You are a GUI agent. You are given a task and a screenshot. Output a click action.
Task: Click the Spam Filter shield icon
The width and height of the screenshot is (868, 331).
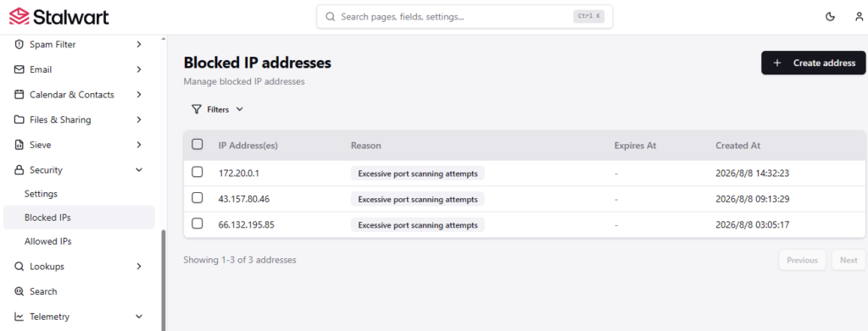coord(19,44)
